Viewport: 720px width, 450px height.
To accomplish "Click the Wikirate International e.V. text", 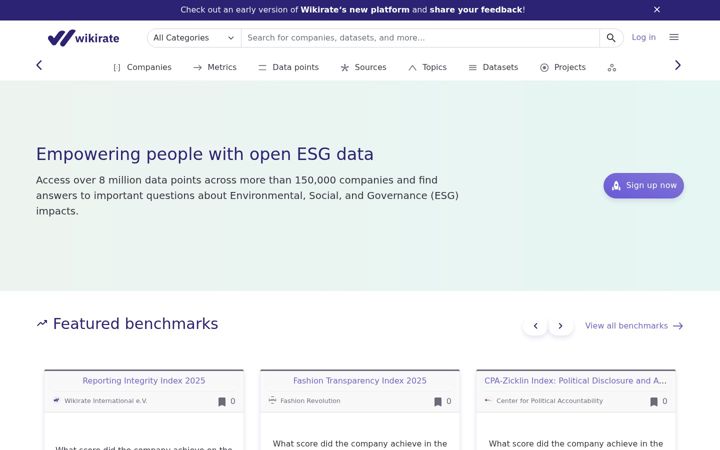I will pyautogui.click(x=106, y=401).
